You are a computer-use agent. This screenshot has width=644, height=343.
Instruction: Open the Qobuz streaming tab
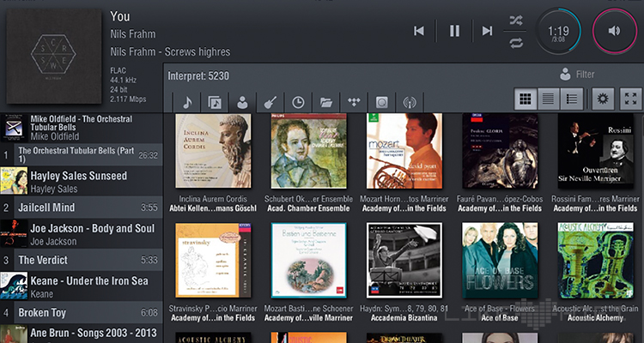click(382, 102)
